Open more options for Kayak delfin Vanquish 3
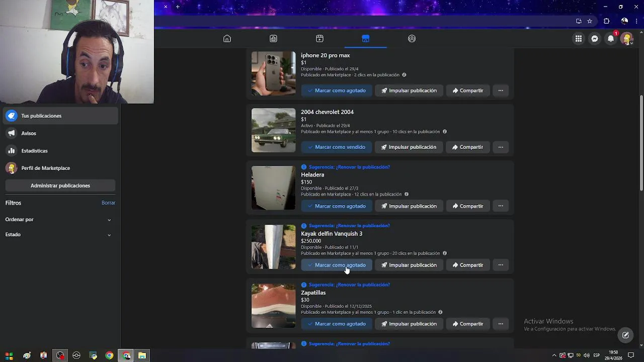The width and height of the screenshot is (644, 362). [501, 265]
